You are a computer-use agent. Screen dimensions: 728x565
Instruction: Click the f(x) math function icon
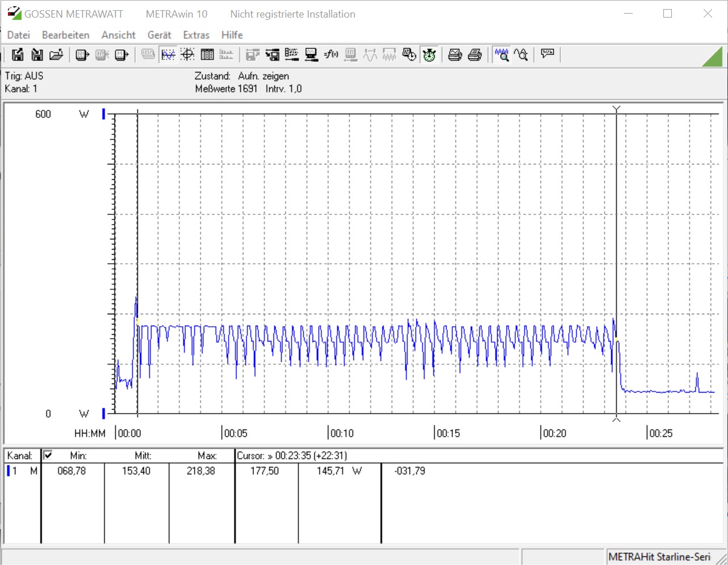click(331, 54)
